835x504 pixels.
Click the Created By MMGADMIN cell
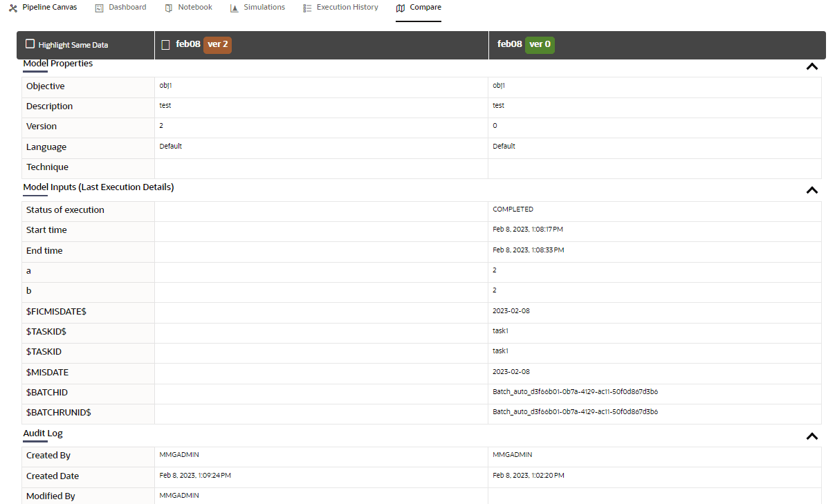point(178,454)
